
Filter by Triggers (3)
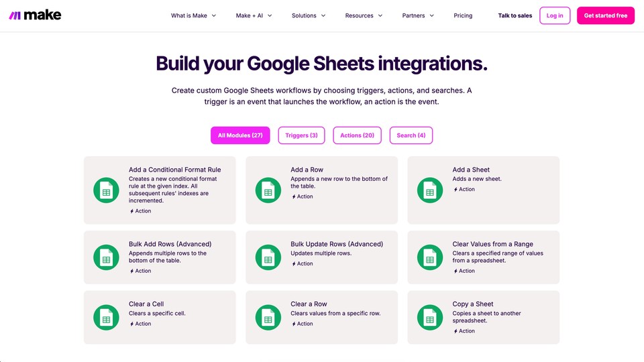301,135
